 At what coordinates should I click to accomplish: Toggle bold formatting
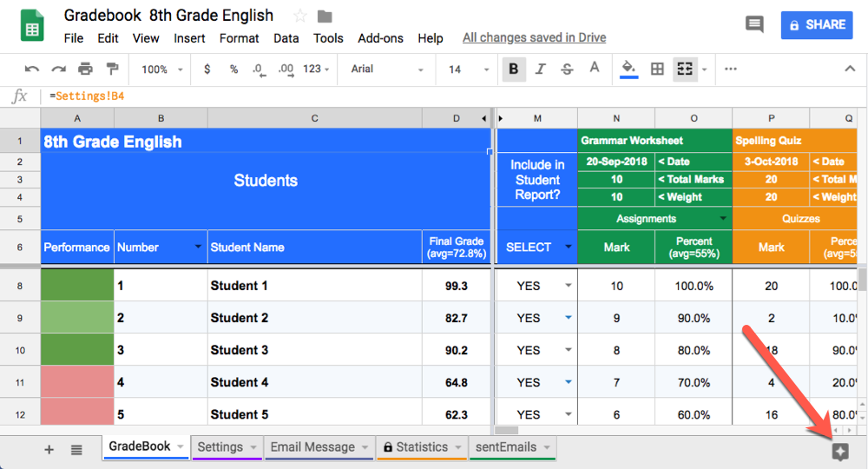514,69
